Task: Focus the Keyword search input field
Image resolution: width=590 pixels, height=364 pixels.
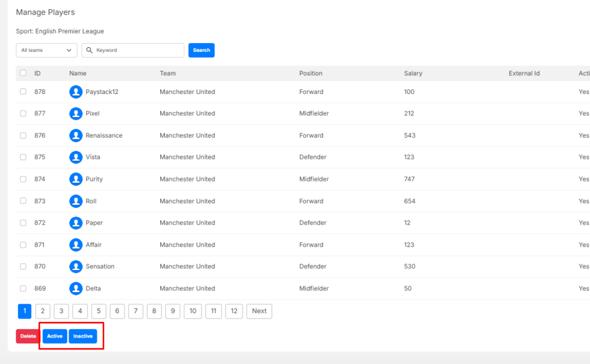Action: point(138,50)
